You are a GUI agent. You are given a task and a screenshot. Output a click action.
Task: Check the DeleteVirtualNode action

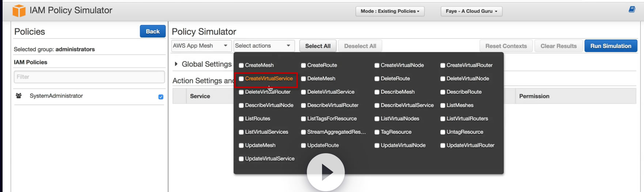443,79
